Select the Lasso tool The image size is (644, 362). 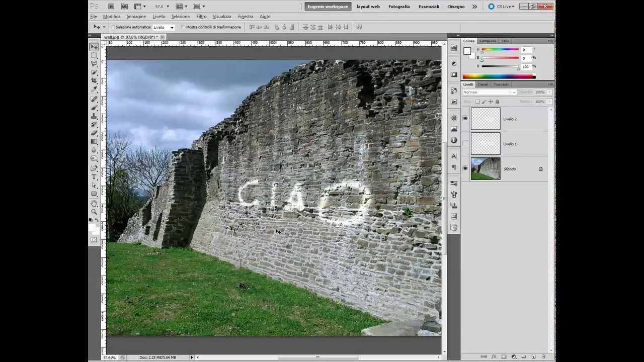coord(94,63)
